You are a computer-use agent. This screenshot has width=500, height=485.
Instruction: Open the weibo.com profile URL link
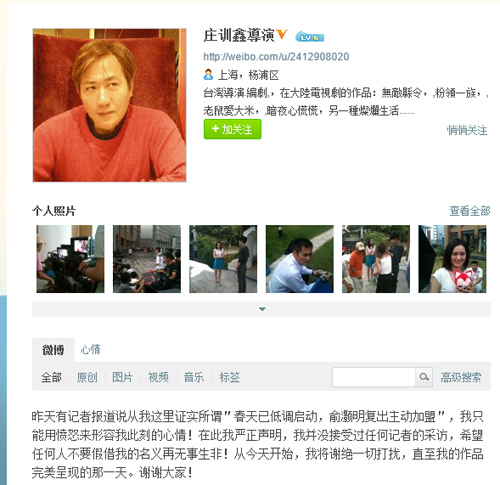[x=276, y=56]
